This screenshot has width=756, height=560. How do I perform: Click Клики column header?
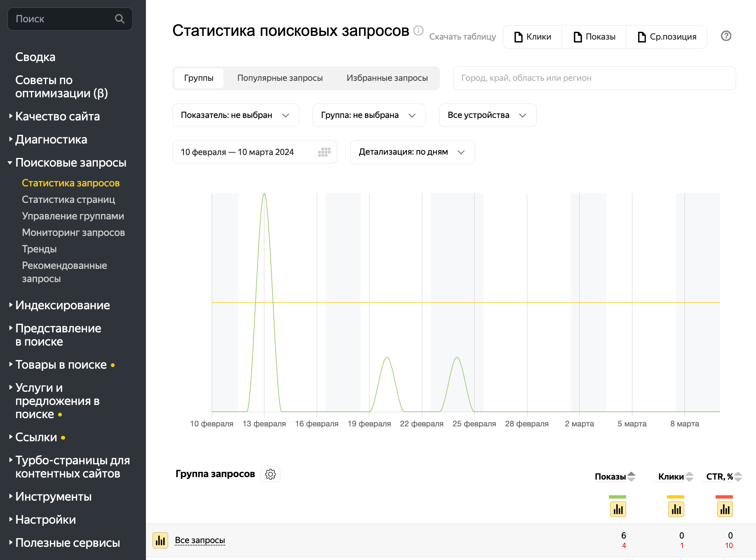tap(671, 477)
